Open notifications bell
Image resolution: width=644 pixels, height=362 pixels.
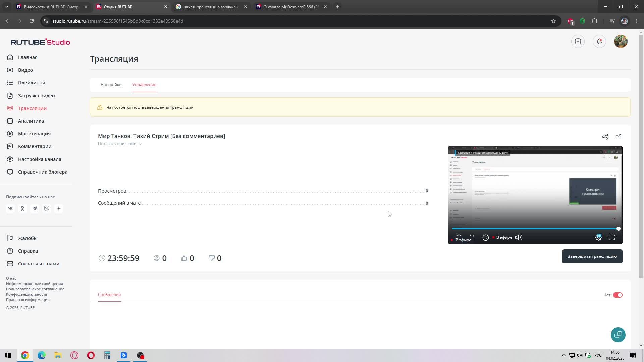click(599, 41)
